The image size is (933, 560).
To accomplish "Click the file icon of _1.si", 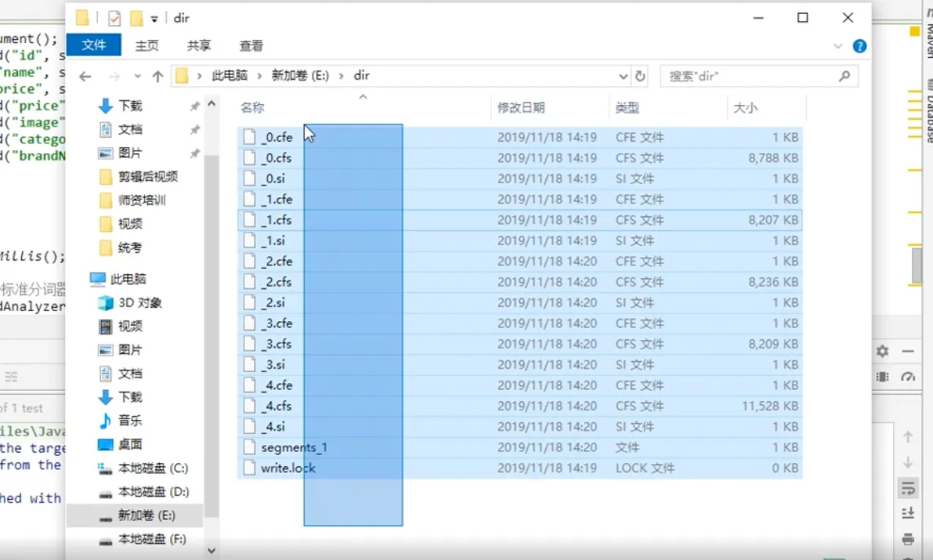I will coord(249,240).
